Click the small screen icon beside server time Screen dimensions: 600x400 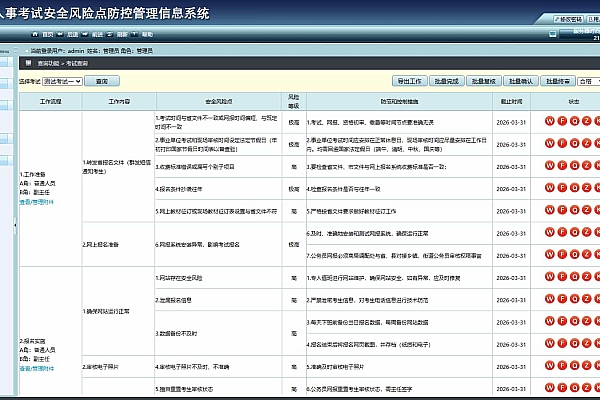[x=553, y=34]
